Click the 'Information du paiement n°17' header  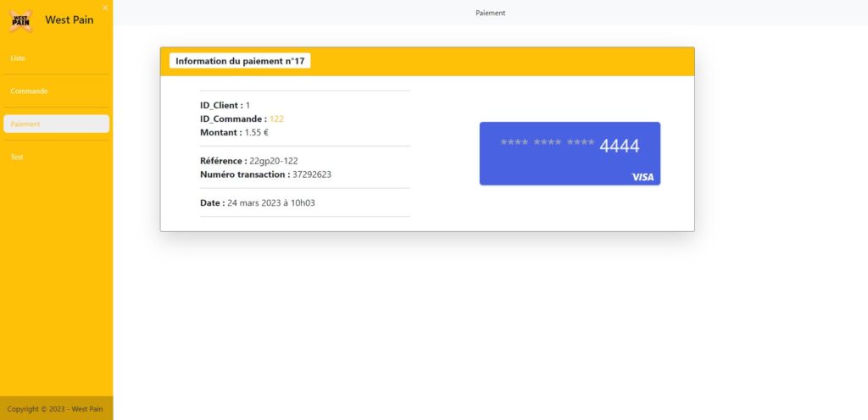point(240,61)
